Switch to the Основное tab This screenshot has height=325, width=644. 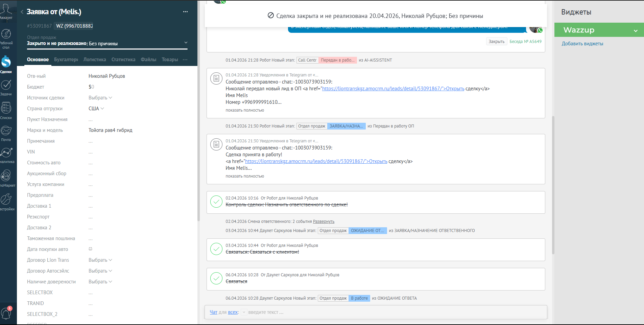click(x=38, y=60)
